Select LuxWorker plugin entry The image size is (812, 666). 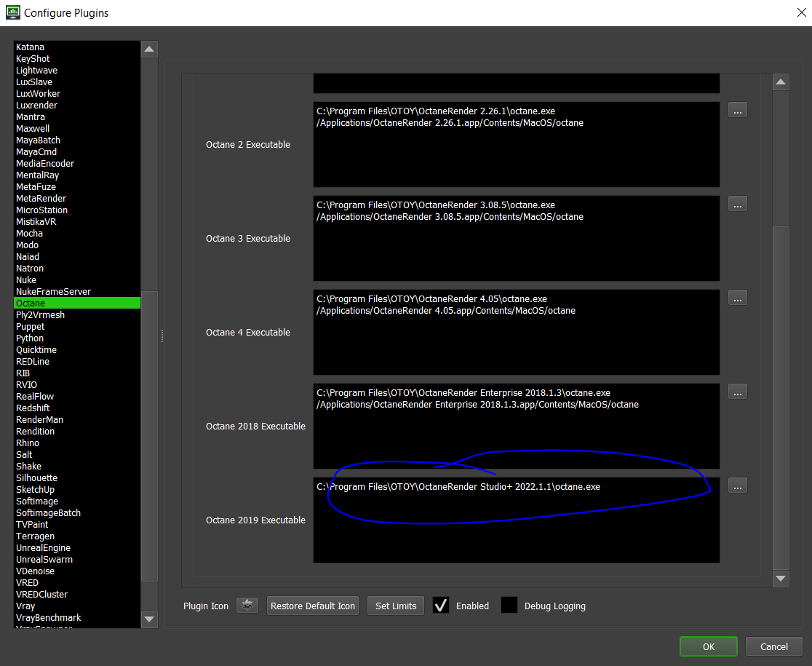point(76,94)
